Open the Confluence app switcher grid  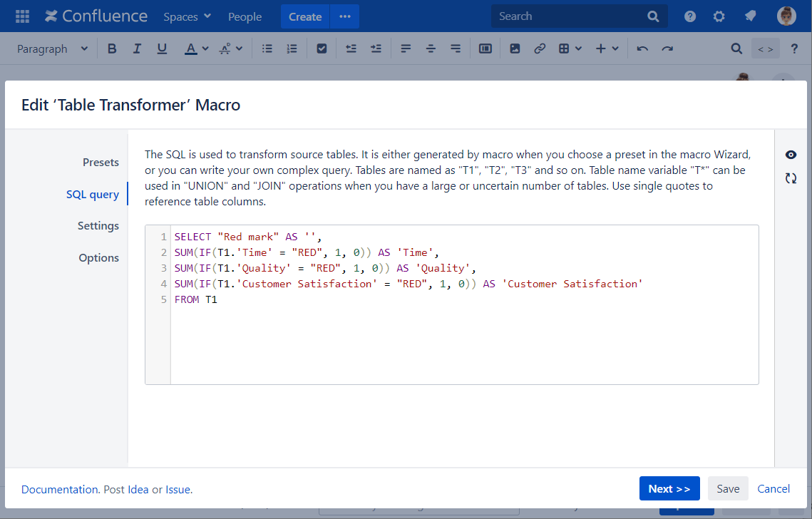tap(22, 16)
